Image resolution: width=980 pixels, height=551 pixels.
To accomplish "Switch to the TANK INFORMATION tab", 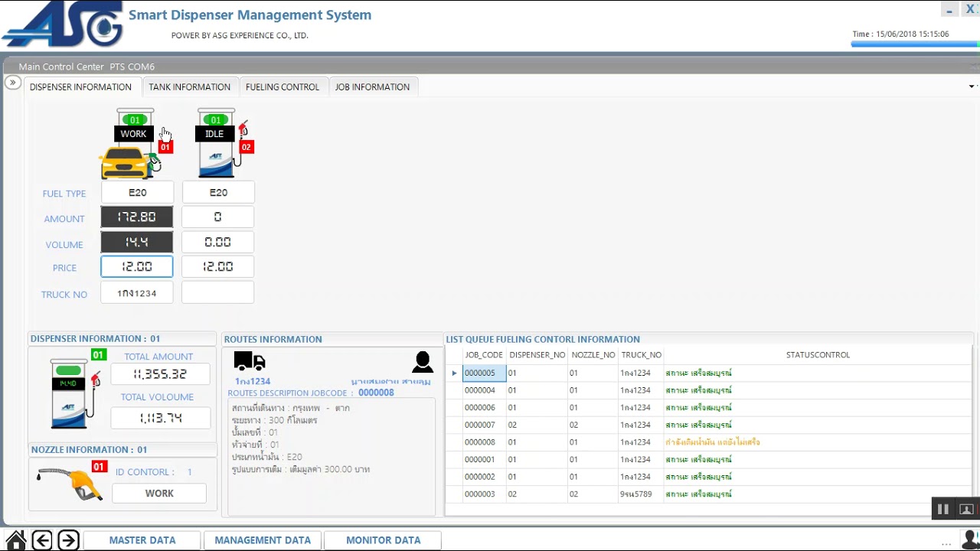I will (x=189, y=87).
